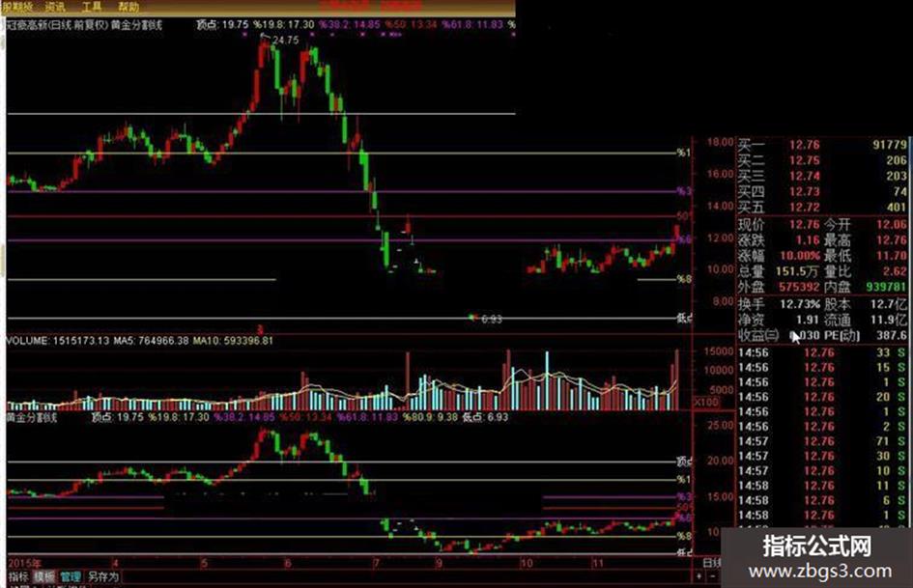Click the 14:56 trade tick with volume 15
This screenshot has width=913, height=588.
821,367
